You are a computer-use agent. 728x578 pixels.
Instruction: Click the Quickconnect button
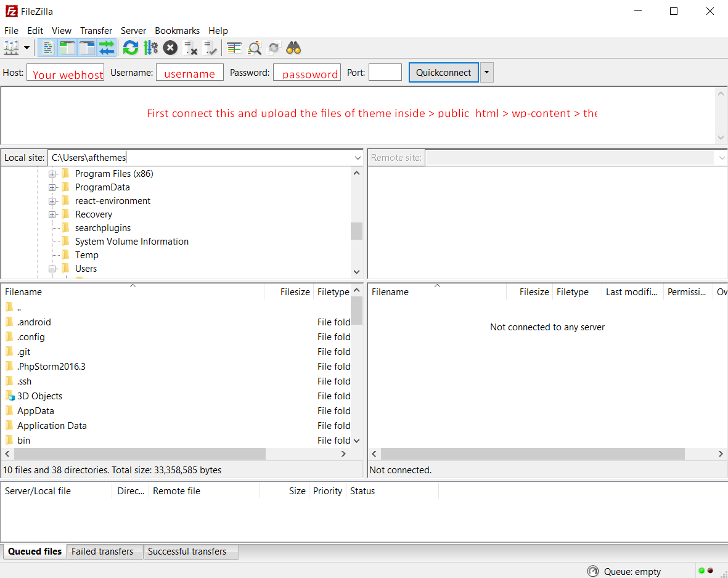coord(443,73)
